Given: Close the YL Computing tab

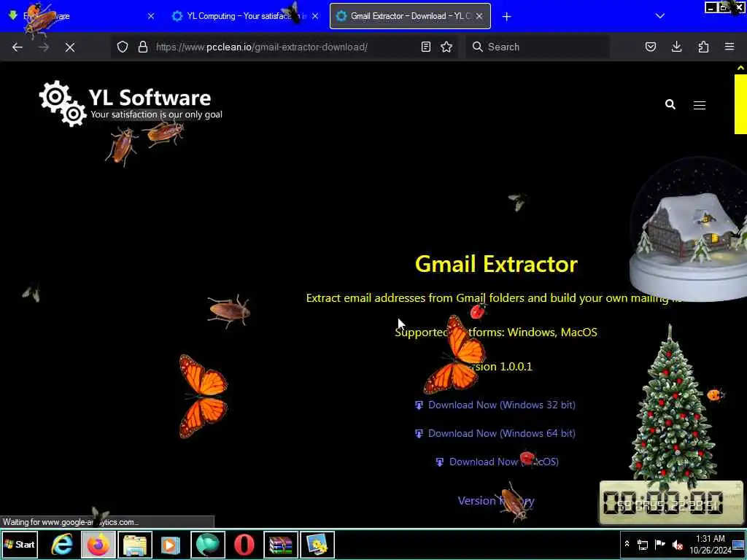Looking at the screenshot, I should click(x=315, y=16).
